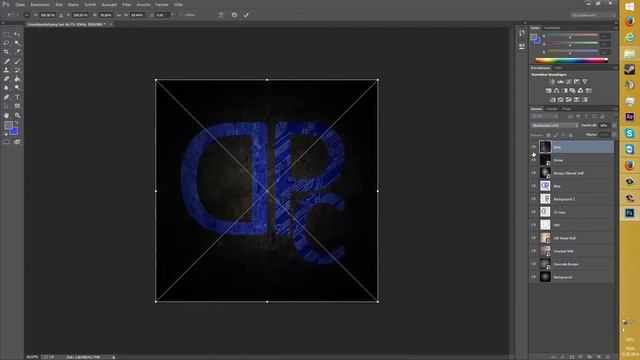The image size is (640, 360).
Task: Open the Fenster menu
Action: (x=162, y=4)
